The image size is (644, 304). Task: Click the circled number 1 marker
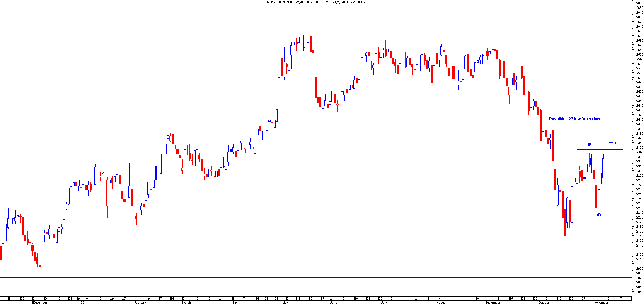[589, 144]
